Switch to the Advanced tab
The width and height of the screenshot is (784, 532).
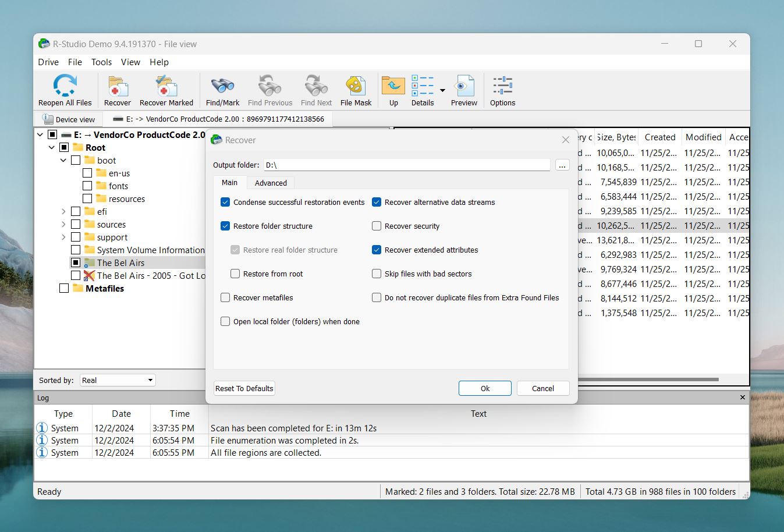point(271,183)
